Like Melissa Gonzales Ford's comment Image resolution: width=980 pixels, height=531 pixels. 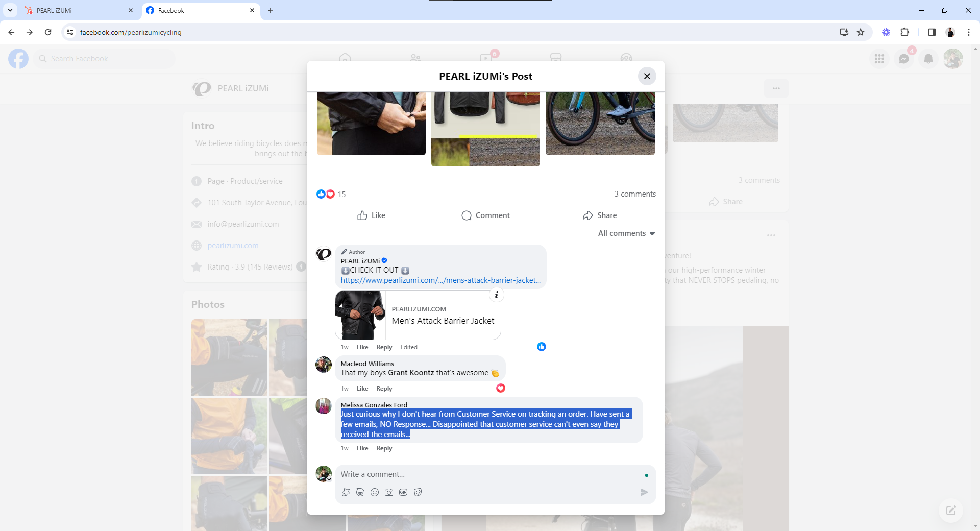(362, 448)
